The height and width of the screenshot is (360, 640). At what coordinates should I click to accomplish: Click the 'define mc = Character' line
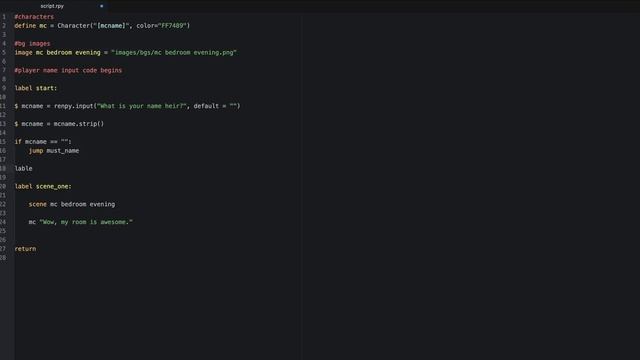102,26
